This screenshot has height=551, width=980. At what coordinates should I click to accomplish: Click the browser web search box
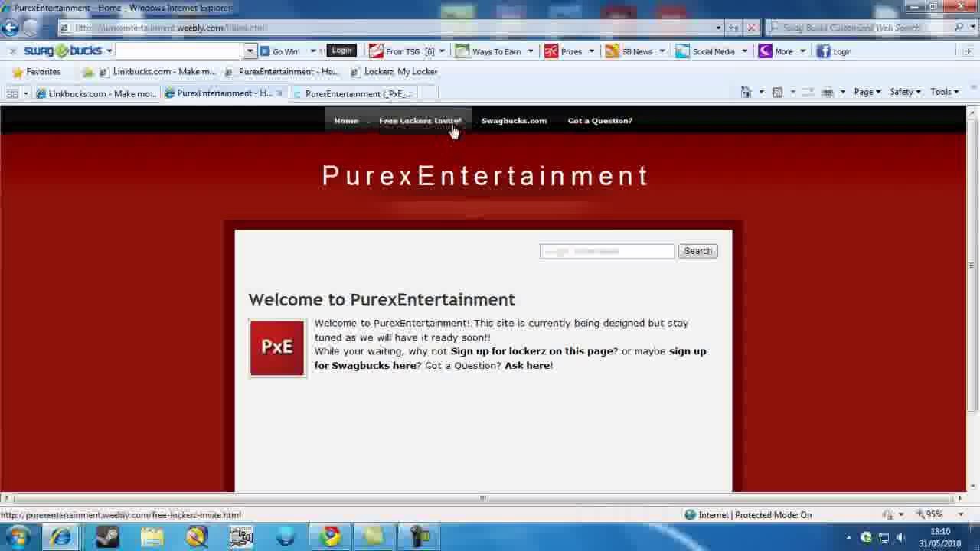[x=859, y=28]
